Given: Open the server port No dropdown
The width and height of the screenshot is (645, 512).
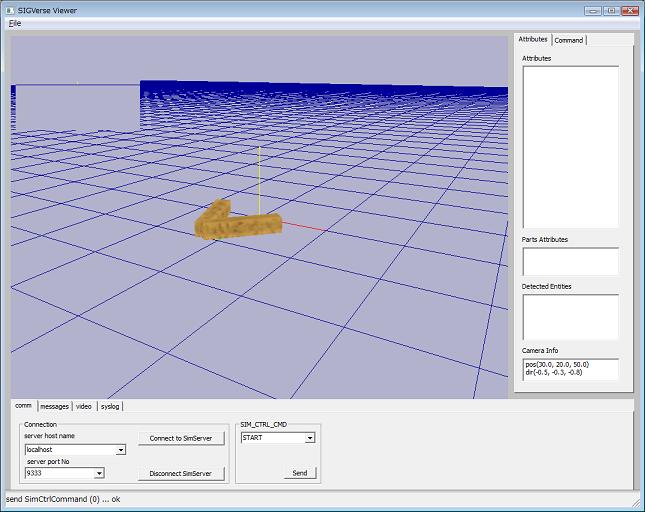Looking at the screenshot, I should tap(99, 474).
